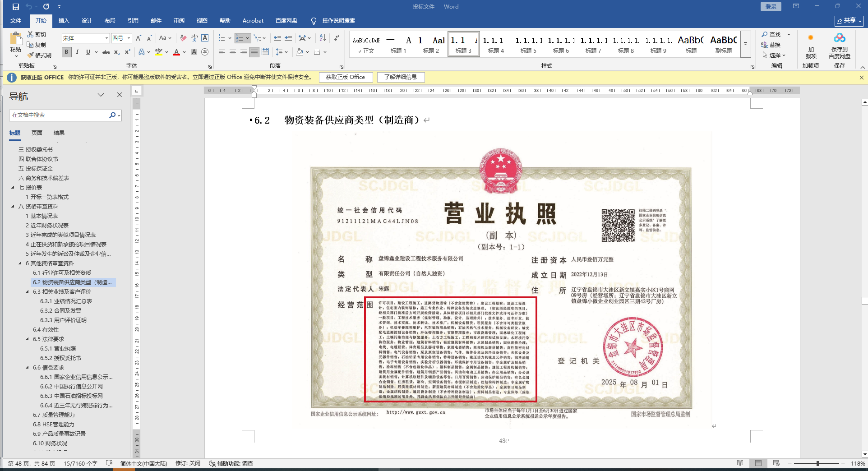The image size is (868, 471).
Task: Save to Baidu Netdisk (保存到百度网盘)
Action: [x=839, y=46]
